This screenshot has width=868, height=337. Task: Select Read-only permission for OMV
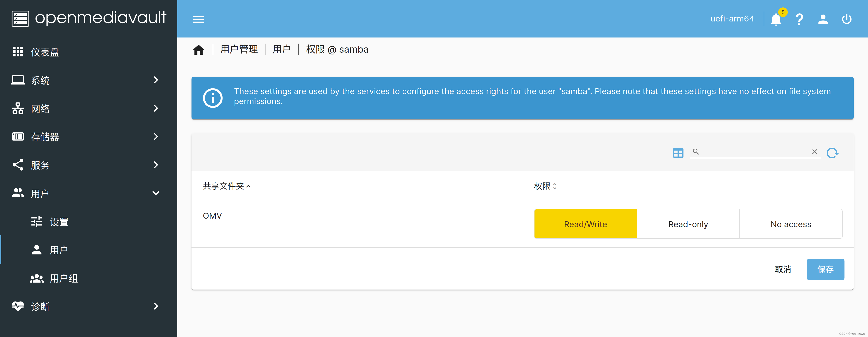[688, 224]
